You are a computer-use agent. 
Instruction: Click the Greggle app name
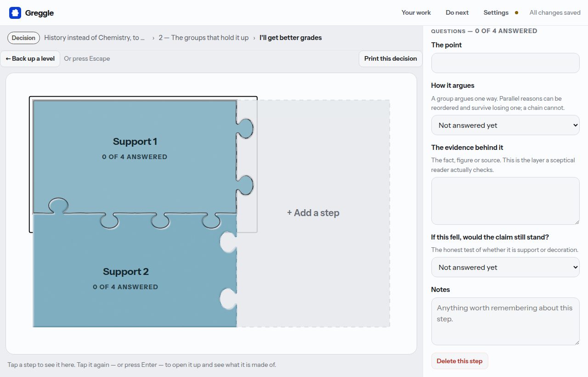tap(40, 13)
